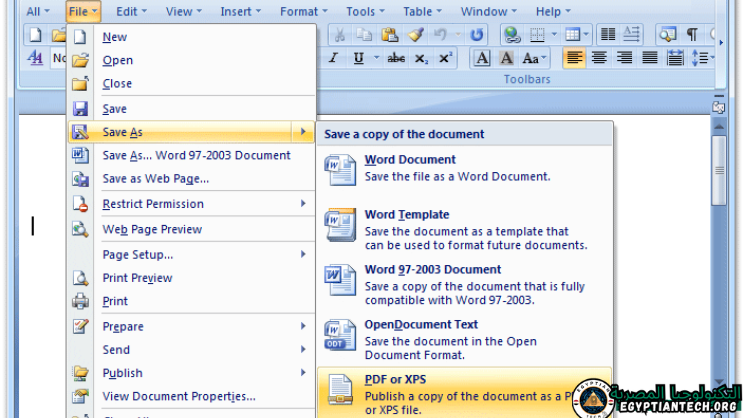Apply Character Border with the boxed A icon
Viewport: 743px width, 418px height.
click(x=482, y=58)
